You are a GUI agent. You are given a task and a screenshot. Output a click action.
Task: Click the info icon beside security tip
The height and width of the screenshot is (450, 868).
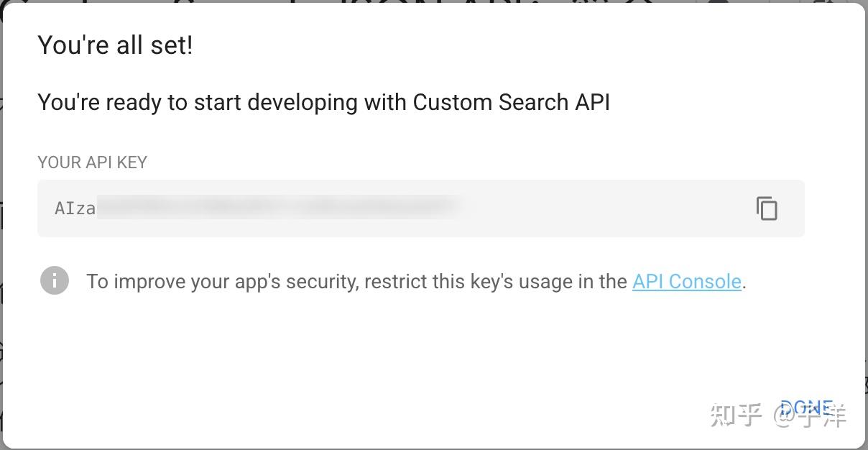pyautogui.click(x=55, y=280)
